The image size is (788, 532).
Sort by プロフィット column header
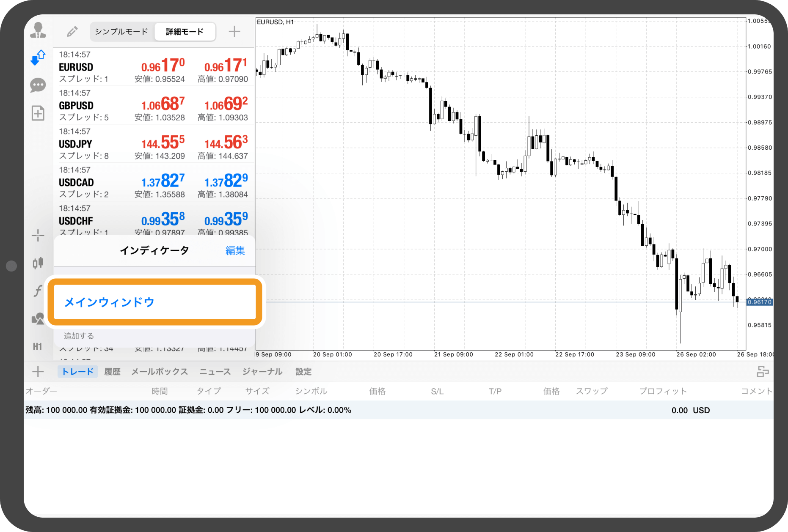point(663,391)
